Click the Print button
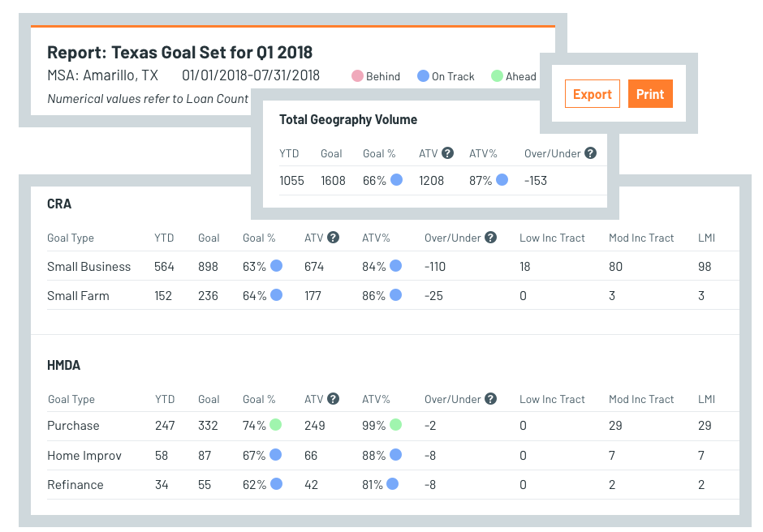The width and height of the screenshot is (763, 532). pyautogui.click(x=650, y=93)
